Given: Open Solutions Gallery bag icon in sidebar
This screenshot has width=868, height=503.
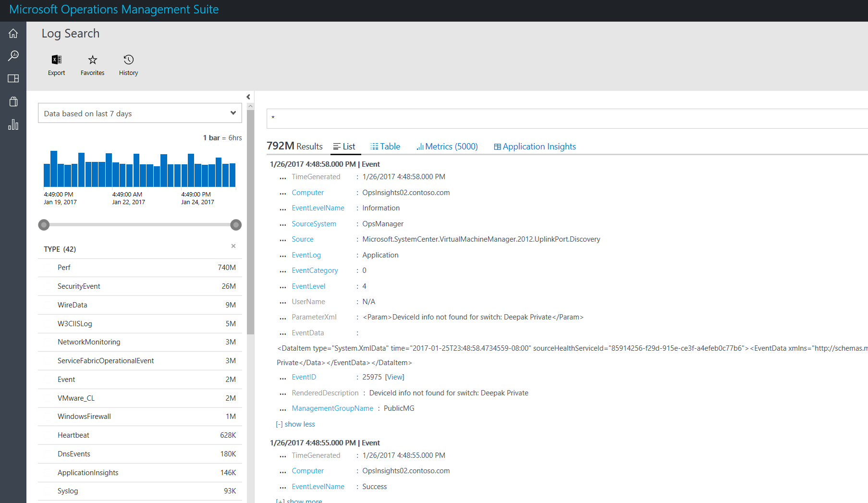Looking at the screenshot, I should tap(13, 101).
